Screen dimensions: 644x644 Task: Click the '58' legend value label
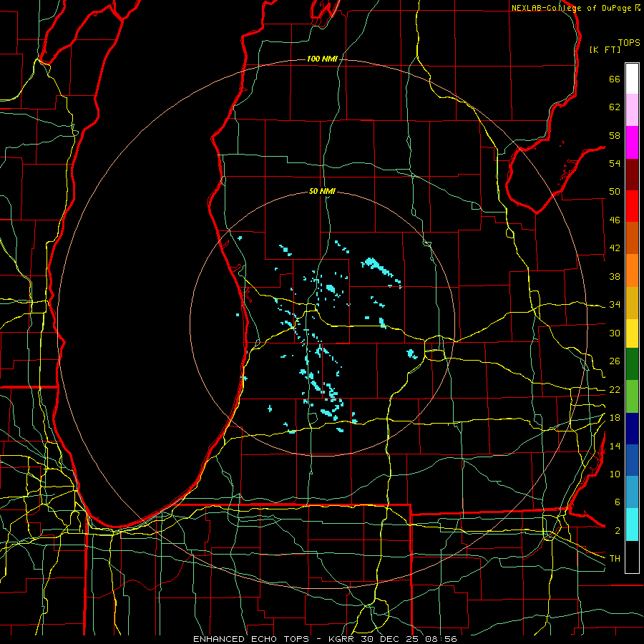tap(615, 135)
